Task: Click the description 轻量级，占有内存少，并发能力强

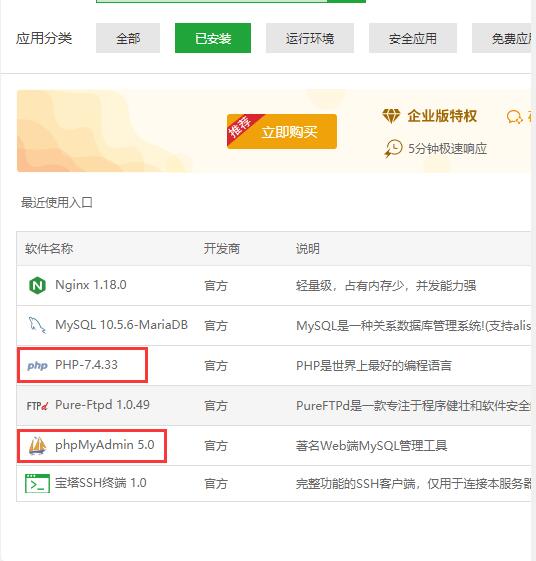Action: coord(386,286)
